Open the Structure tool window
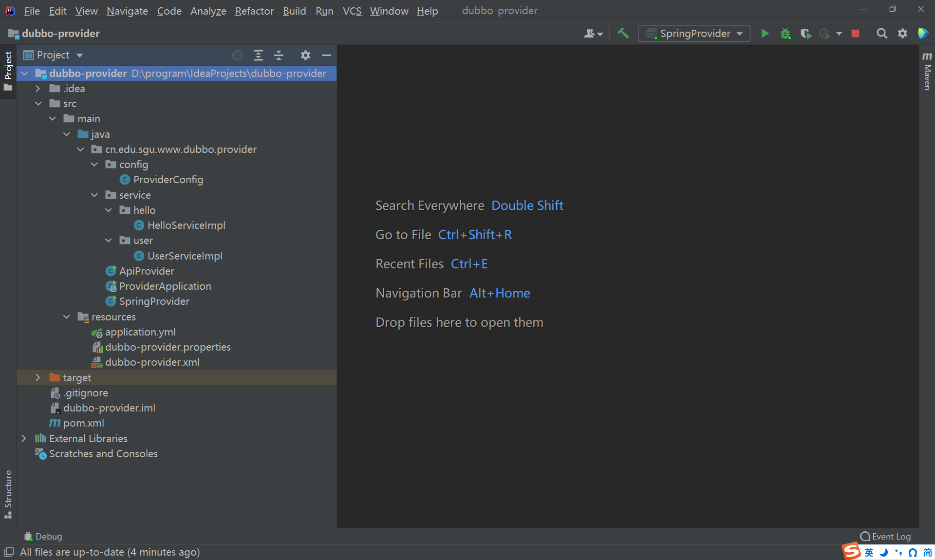The height and width of the screenshot is (560, 935). [x=8, y=494]
